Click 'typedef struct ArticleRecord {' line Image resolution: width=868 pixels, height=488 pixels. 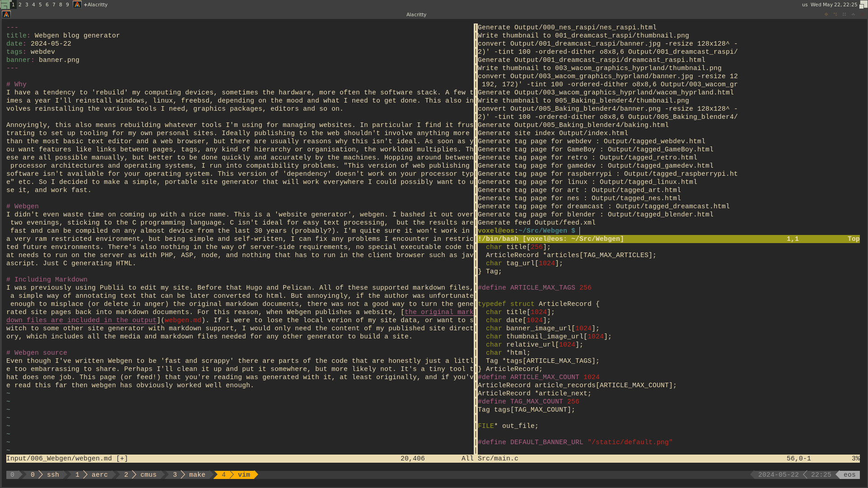point(538,304)
